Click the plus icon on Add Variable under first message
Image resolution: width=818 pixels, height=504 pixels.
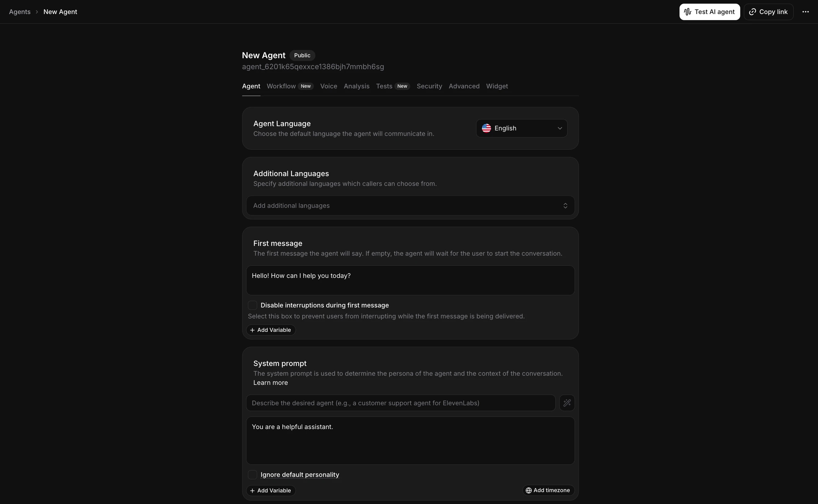253,330
